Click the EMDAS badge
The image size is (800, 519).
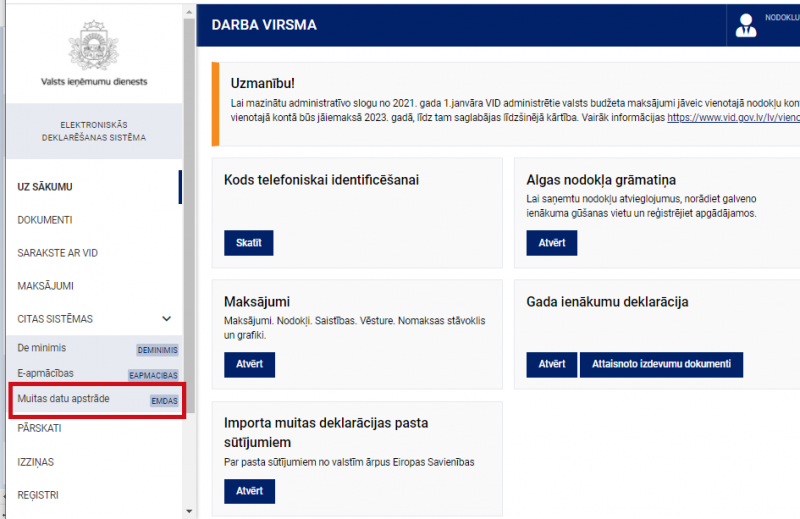click(164, 401)
